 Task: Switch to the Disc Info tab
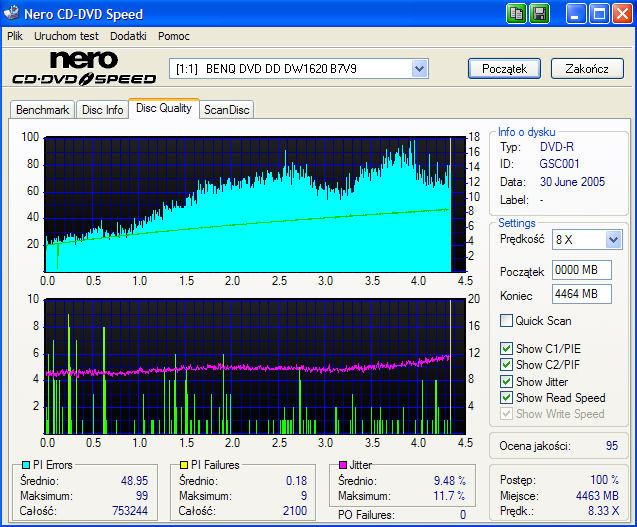[x=102, y=110]
